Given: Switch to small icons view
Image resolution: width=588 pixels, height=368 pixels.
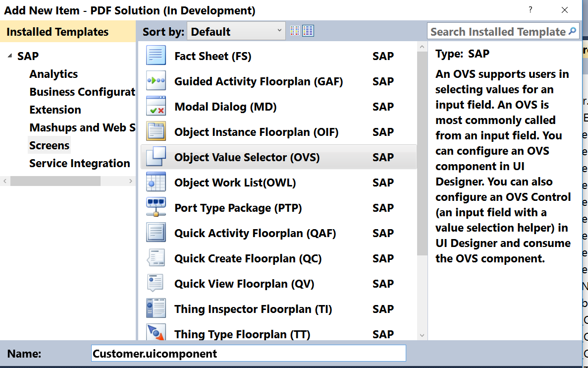Looking at the screenshot, I should pos(295,31).
